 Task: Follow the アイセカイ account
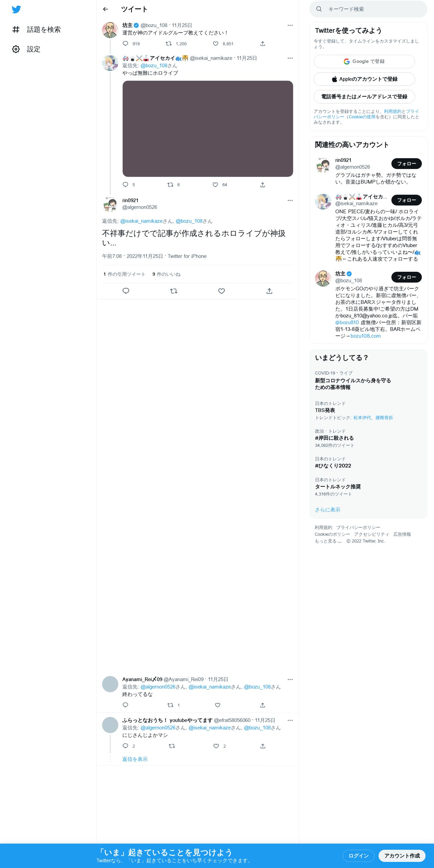pyautogui.click(x=406, y=200)
